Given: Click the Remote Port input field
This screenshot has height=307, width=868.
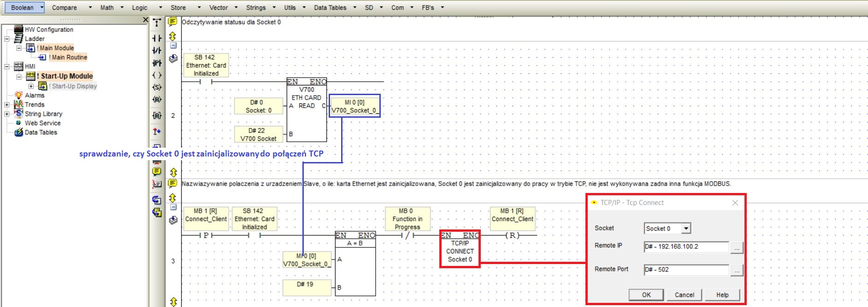Looking at the screenshot, I should (686, 270).
